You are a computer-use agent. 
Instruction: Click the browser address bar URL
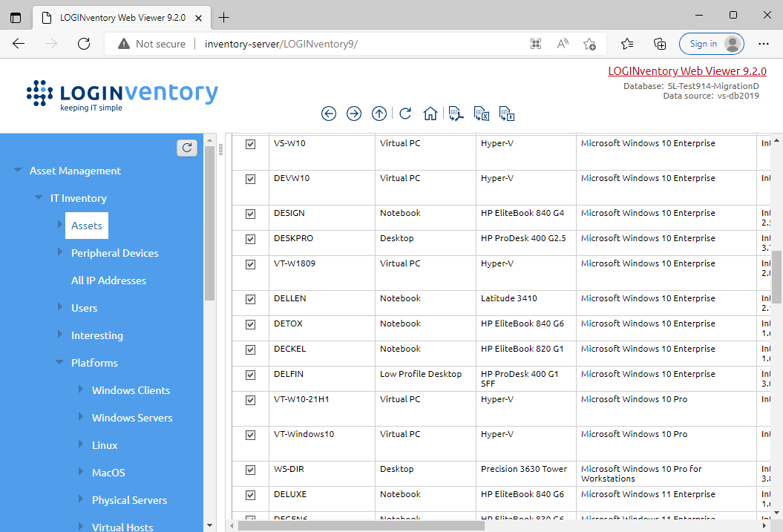tap(281, 44)
